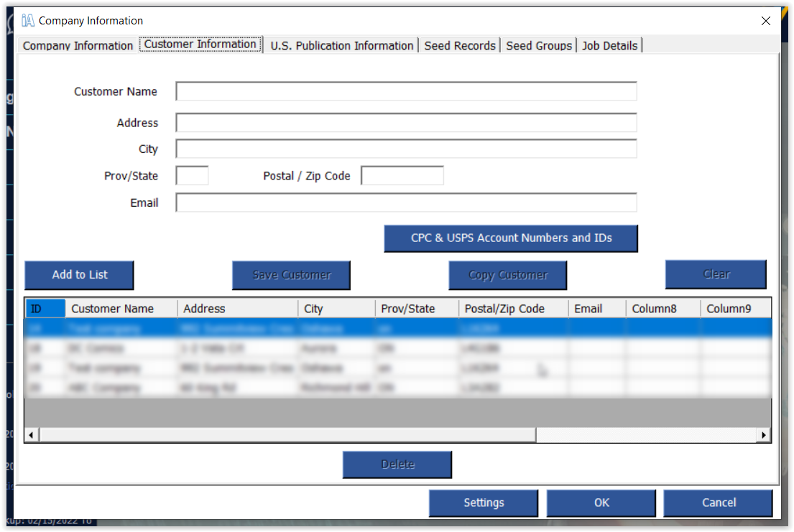Viewport: 794px width, 532px height.
Task: Open the Job Details tab
Action: coord(609,45)
